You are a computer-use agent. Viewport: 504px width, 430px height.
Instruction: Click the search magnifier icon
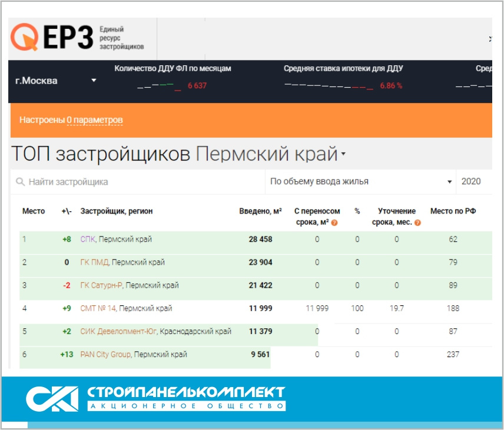pos(20,182)
